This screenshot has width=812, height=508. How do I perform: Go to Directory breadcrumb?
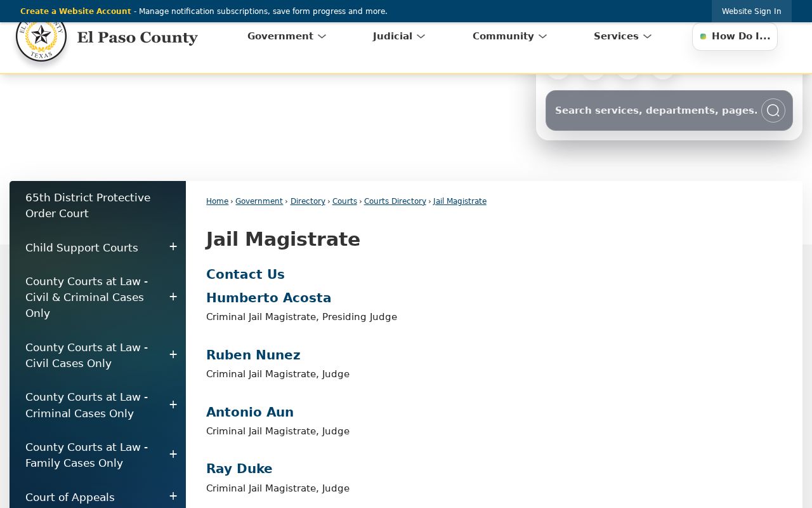click(308, 201)
